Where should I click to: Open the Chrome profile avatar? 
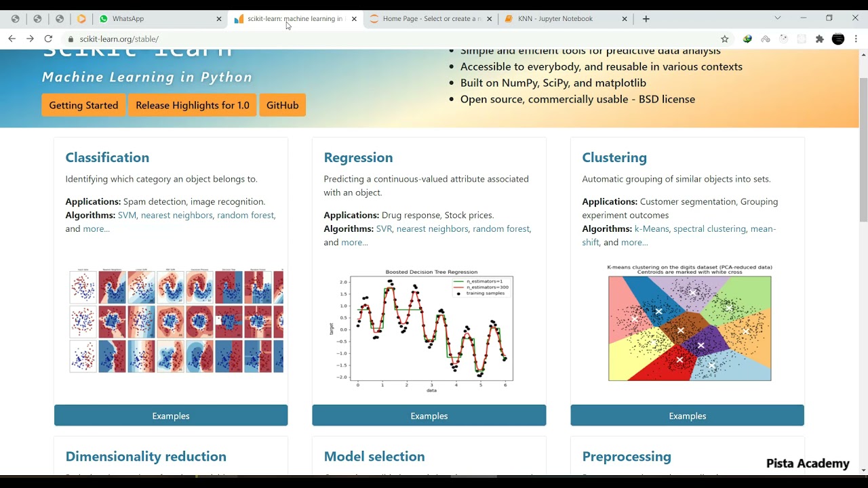(x=838, y=39)
